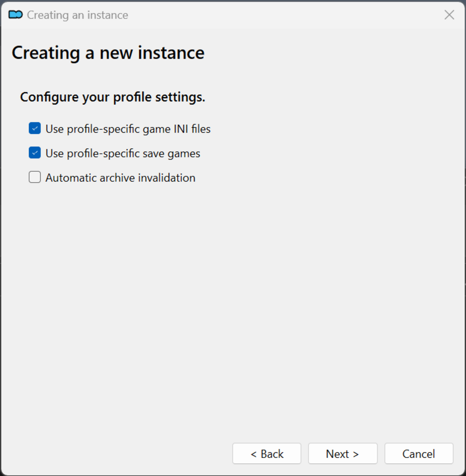Uncheck Use profile-specific game INI files checkbox
The width and height of the screenshot is (466, 476).
[x=35, y=128]
